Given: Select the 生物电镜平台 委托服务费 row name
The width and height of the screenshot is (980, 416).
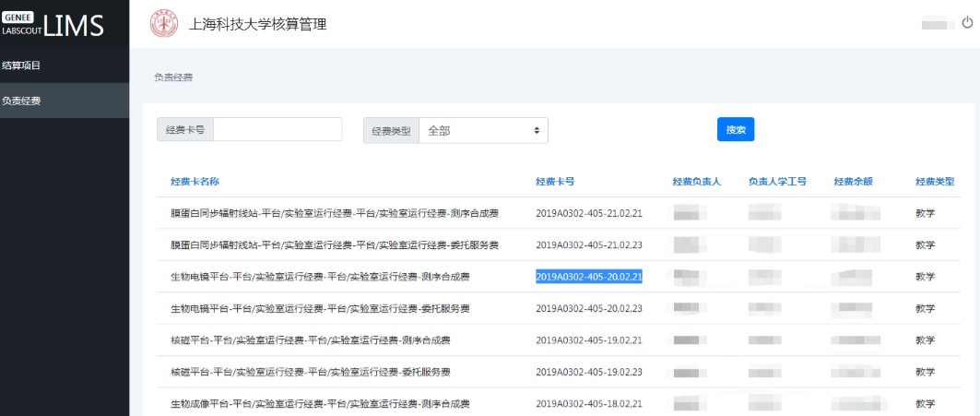Looking at the screenshot, I should point(320,308).
